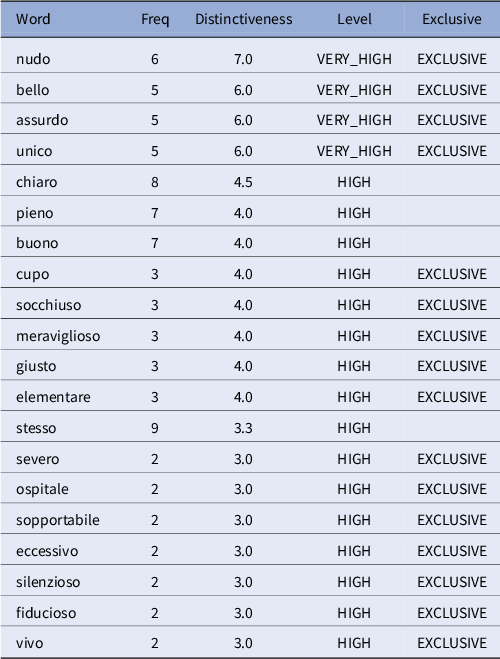
Task: Select the word socchiuso
Action: pyautogui.click(x=49, y=305)
